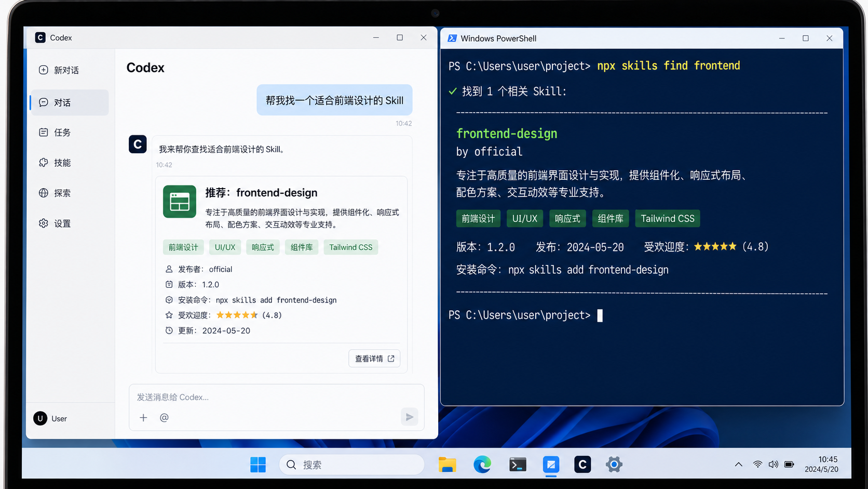The height and width of the screenshot is (489, 868).
Task: Click the PowerShell prompt cursor
Action: (600, 315)
